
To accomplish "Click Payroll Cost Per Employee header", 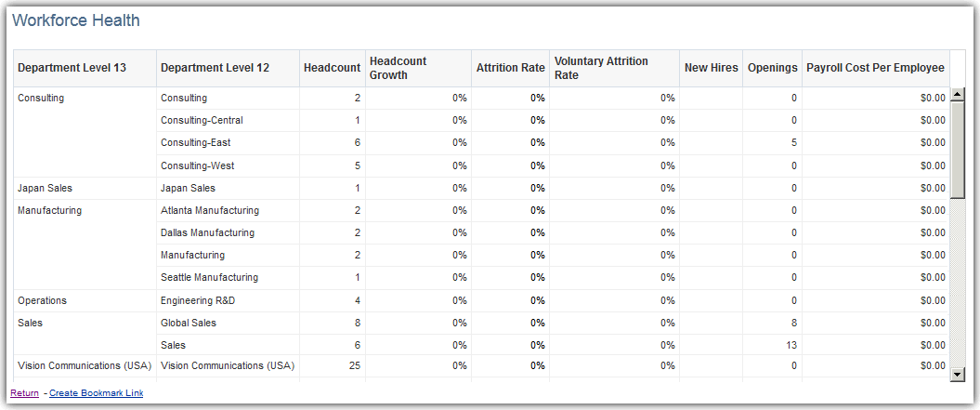I will [x=876, y=68].
